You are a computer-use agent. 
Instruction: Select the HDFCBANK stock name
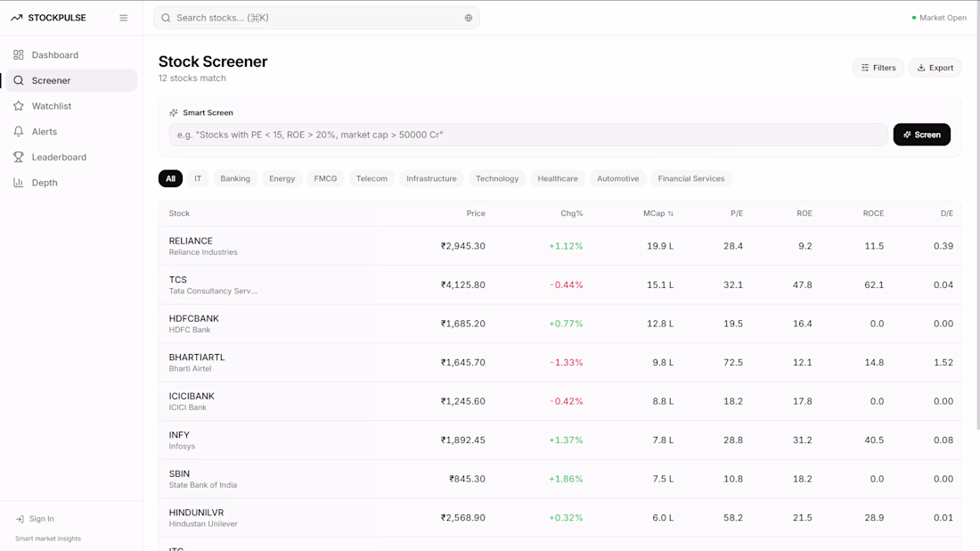pos(193,319)
